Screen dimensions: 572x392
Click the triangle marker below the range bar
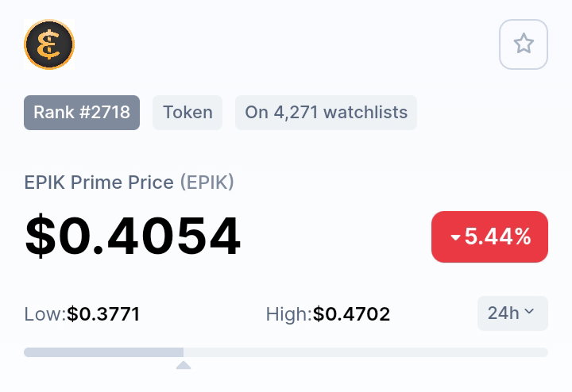click(x=184, y=365)
